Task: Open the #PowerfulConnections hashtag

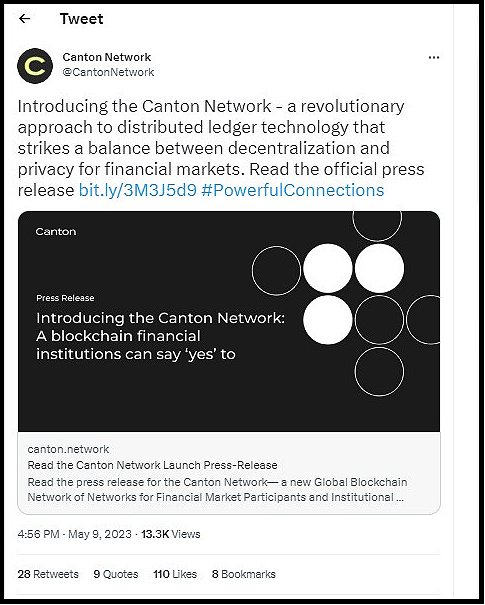Action: pos(292,190)
